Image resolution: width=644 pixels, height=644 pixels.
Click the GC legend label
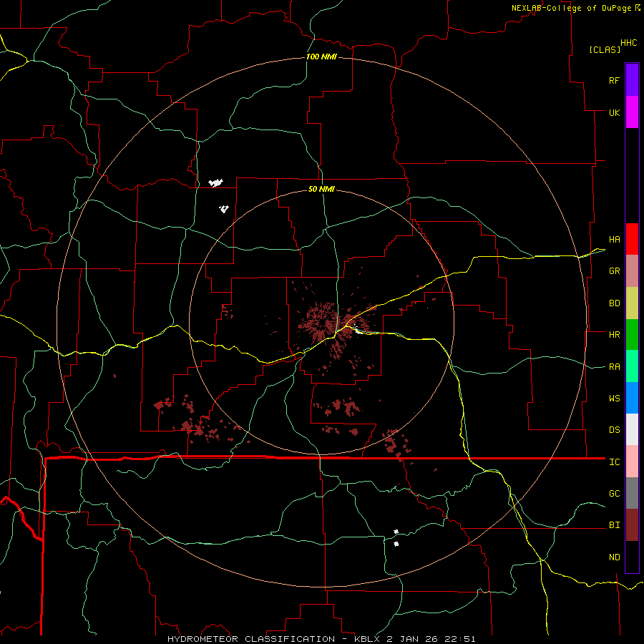(614, 494)
